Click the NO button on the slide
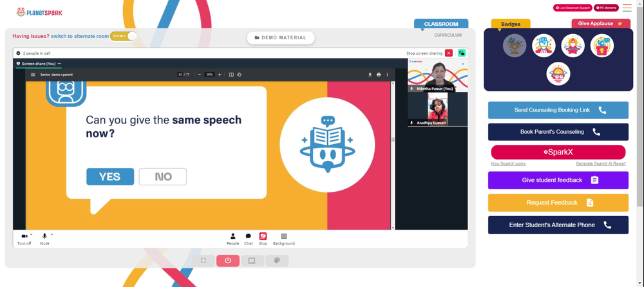 [163, 176]
